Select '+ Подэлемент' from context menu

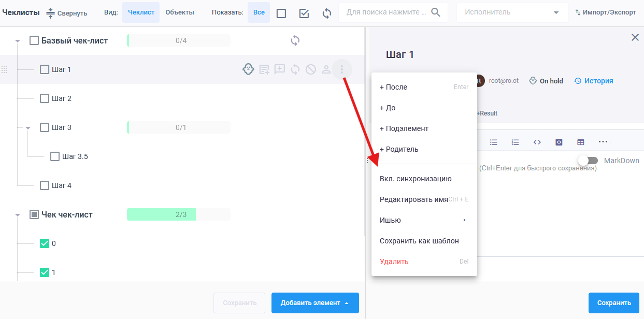[404, 128]
